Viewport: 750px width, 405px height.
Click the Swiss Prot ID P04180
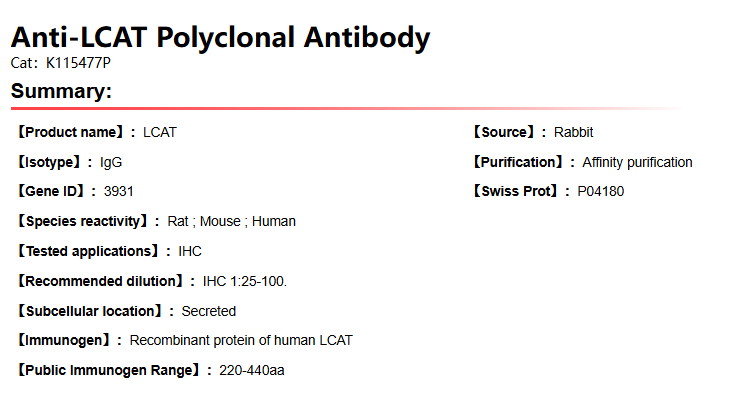click(x=601, y=191)
